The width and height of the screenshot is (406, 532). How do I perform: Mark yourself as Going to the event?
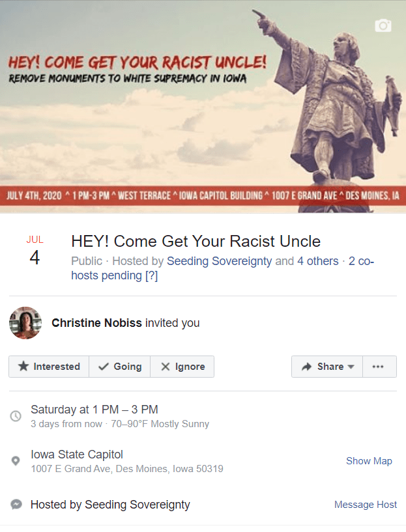pos(119,367)
